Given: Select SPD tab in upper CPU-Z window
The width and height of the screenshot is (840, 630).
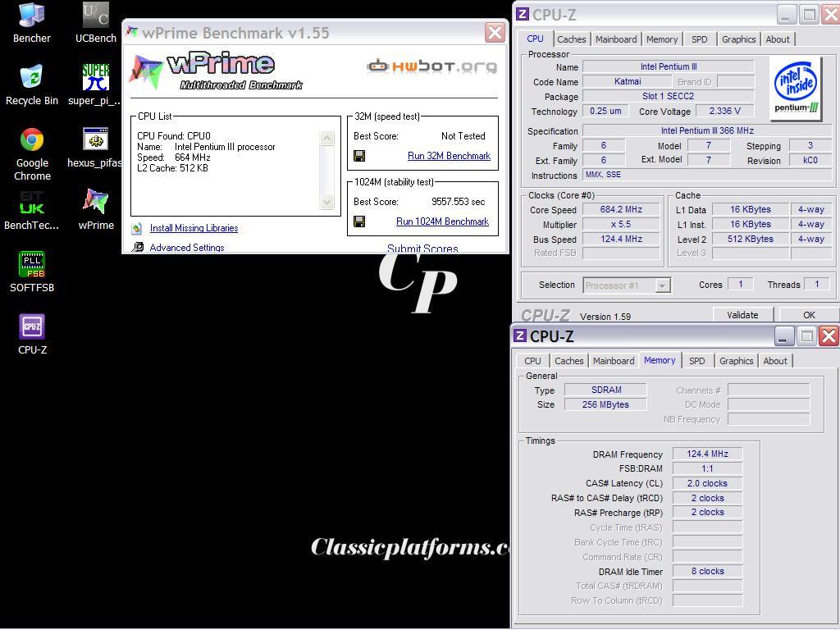Looking at the screenshot, I should 699,39.
